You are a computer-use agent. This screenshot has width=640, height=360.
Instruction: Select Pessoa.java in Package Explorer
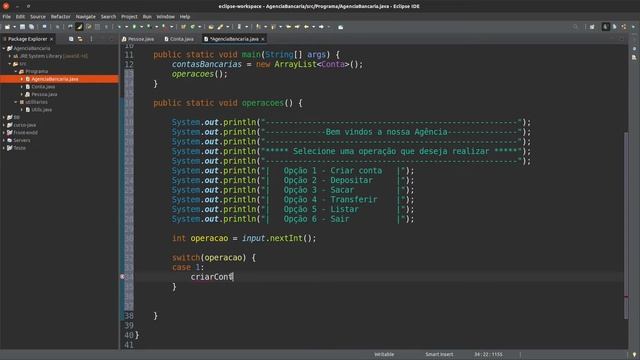tap(44, 95)
